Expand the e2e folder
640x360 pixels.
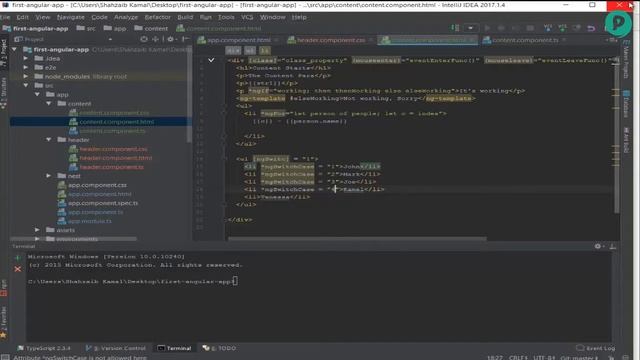[26, 67]
